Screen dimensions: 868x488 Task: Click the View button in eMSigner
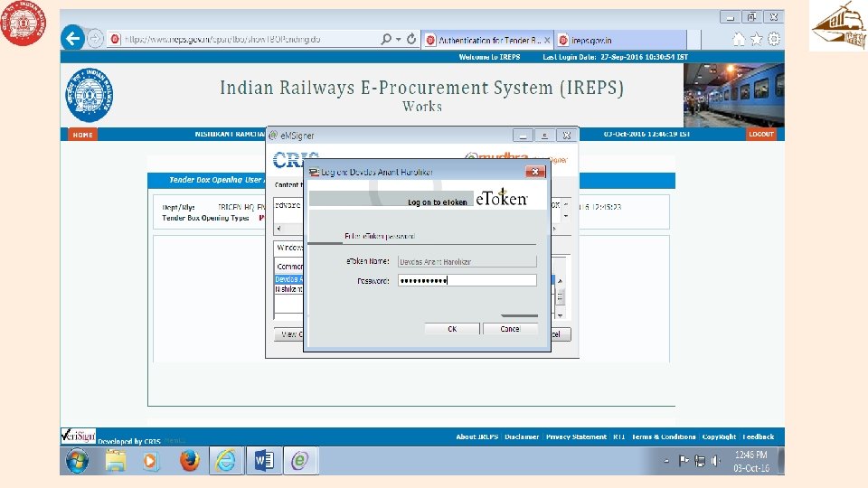click(x=289, y=334)
